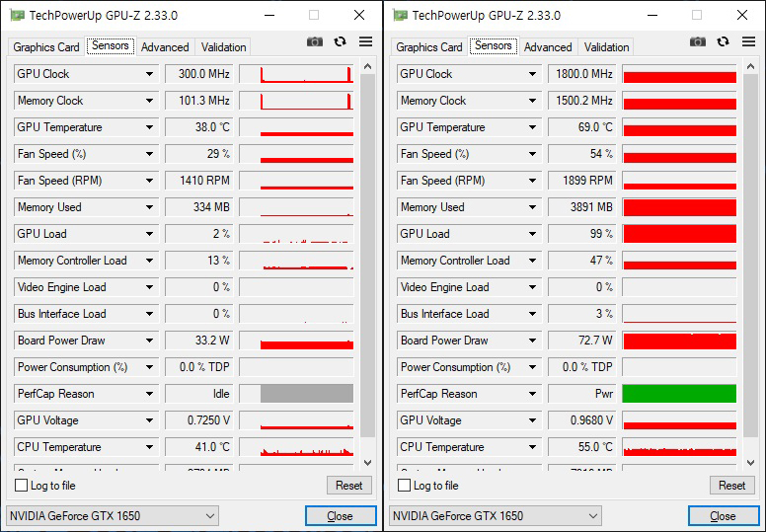Screen dimensions: 766x532
Task: Open Bus Interface Load dropdown in right window
Action: point(532,314)
